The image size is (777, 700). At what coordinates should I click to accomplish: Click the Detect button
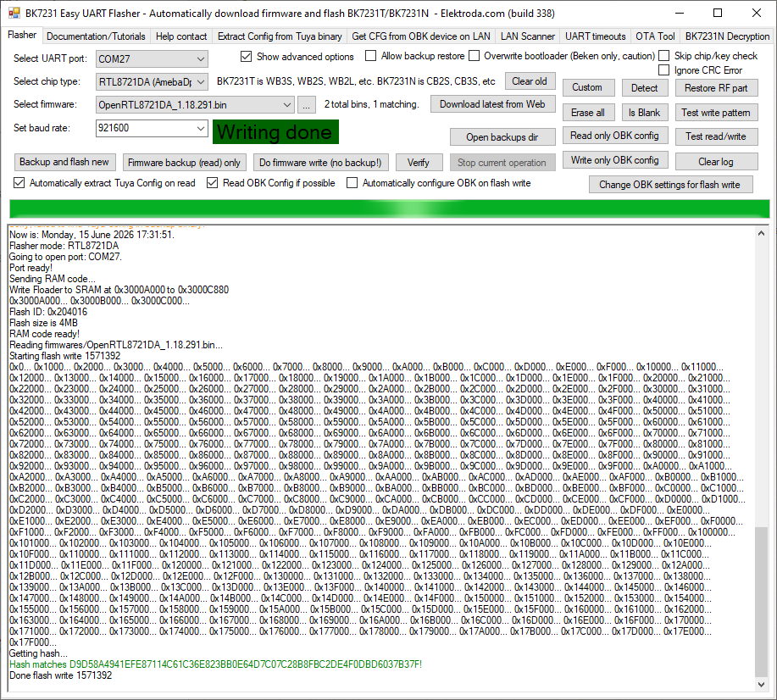click(645, 88)
